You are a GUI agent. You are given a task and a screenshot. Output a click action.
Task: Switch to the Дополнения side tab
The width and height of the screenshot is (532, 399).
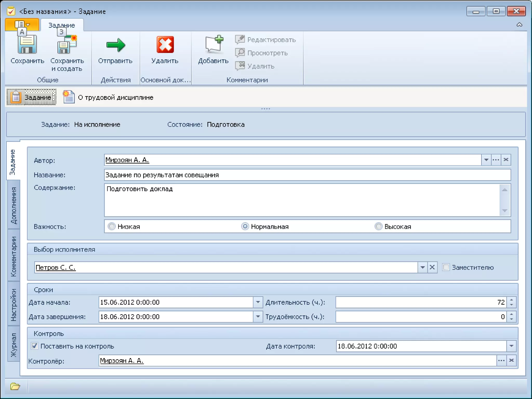[x=14, y=205]
